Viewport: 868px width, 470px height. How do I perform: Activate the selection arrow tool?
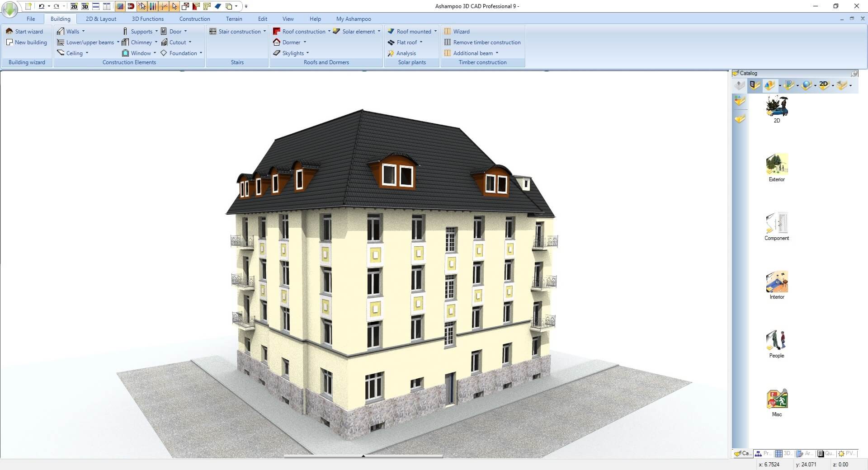(175, 6)
